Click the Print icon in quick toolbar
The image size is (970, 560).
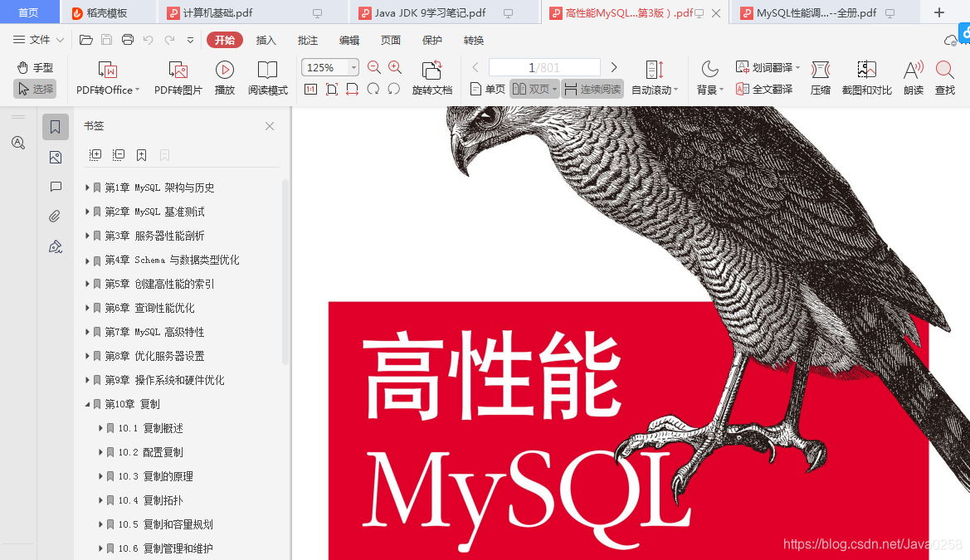click(128, 40)
